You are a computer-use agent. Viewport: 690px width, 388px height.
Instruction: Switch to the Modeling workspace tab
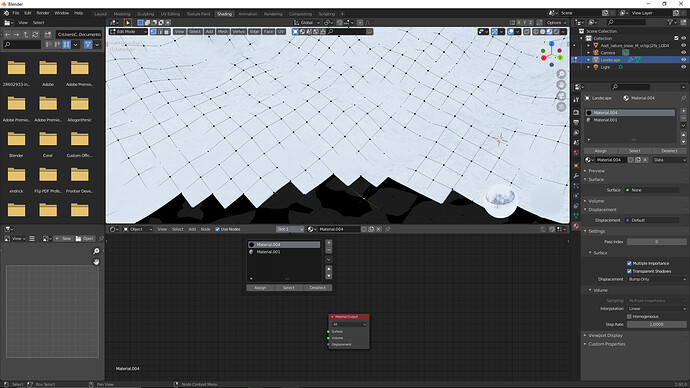click(x=122, y=14)
